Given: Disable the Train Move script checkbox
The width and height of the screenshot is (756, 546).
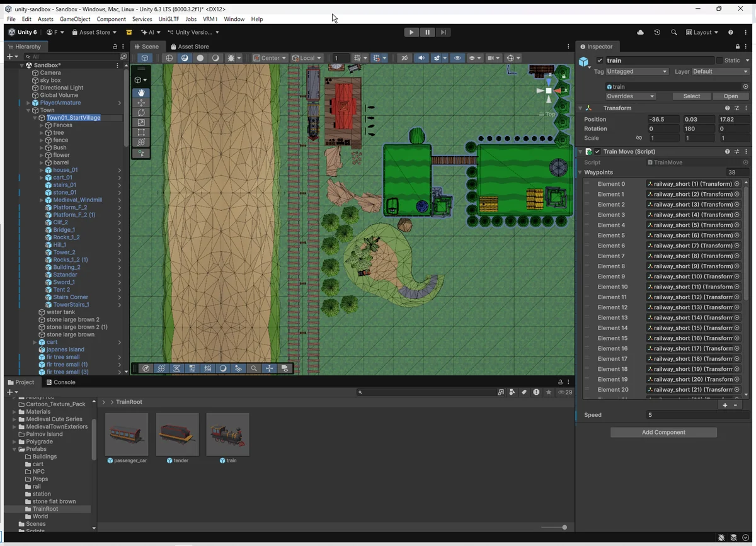Looking at the screenshot, I should 597,152.
